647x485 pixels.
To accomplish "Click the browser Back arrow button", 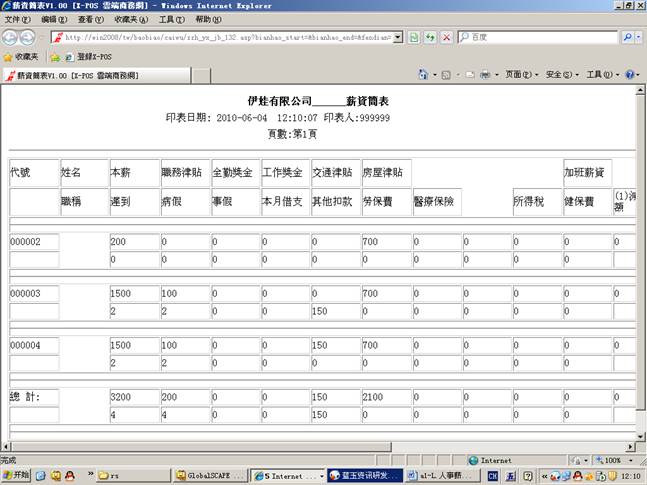I will tap(12, 37).
